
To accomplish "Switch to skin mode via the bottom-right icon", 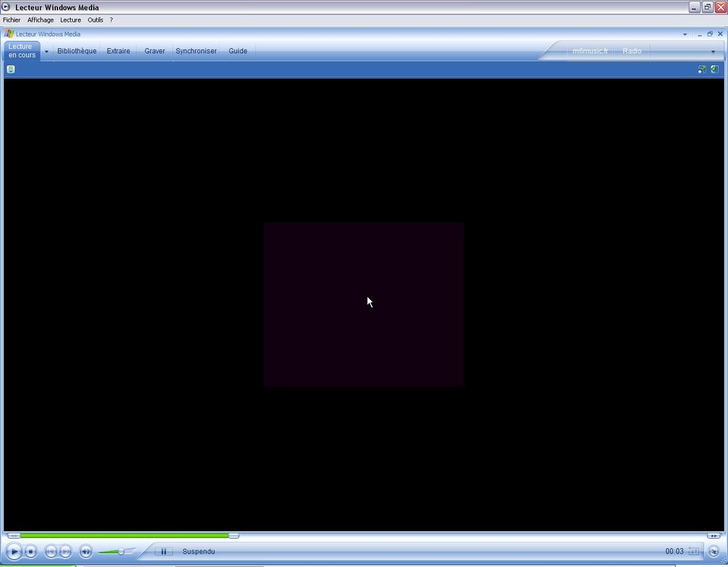I will click(x=714, y=551).
